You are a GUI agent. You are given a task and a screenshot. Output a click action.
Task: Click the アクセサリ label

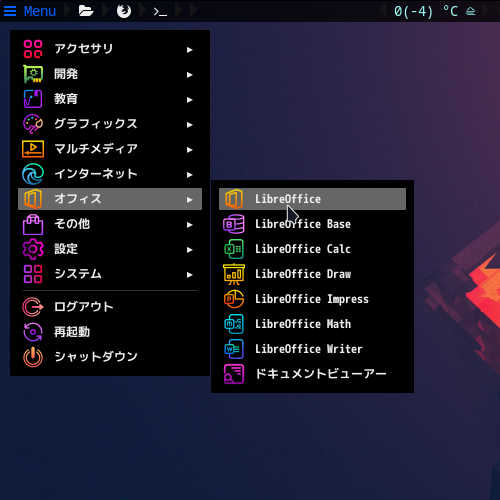click(x=84, y=49)
